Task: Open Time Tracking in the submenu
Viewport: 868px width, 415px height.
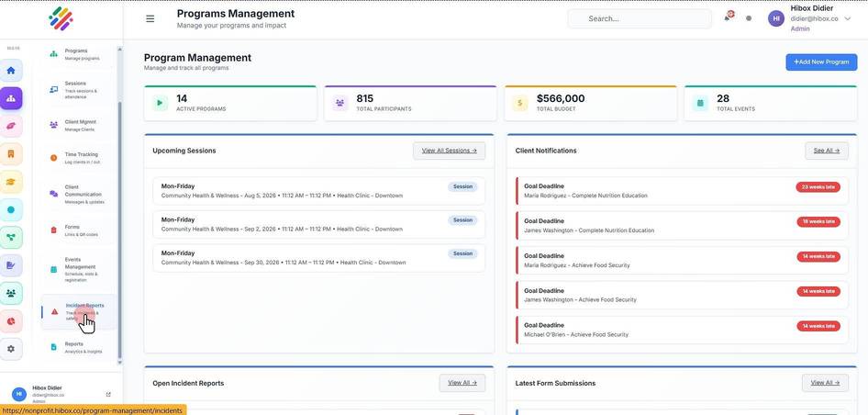Action: tap(79, 158)
